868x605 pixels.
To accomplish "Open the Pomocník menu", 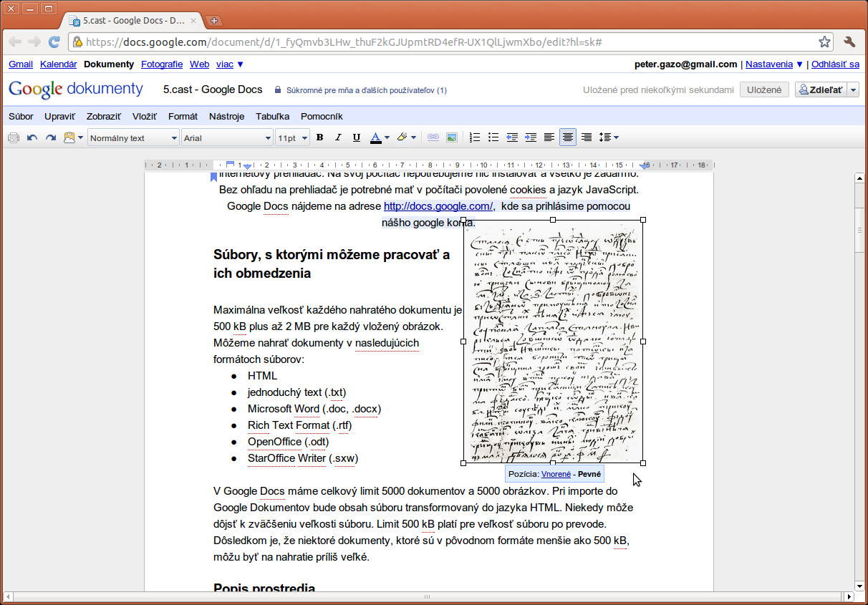I will (322, 116).
